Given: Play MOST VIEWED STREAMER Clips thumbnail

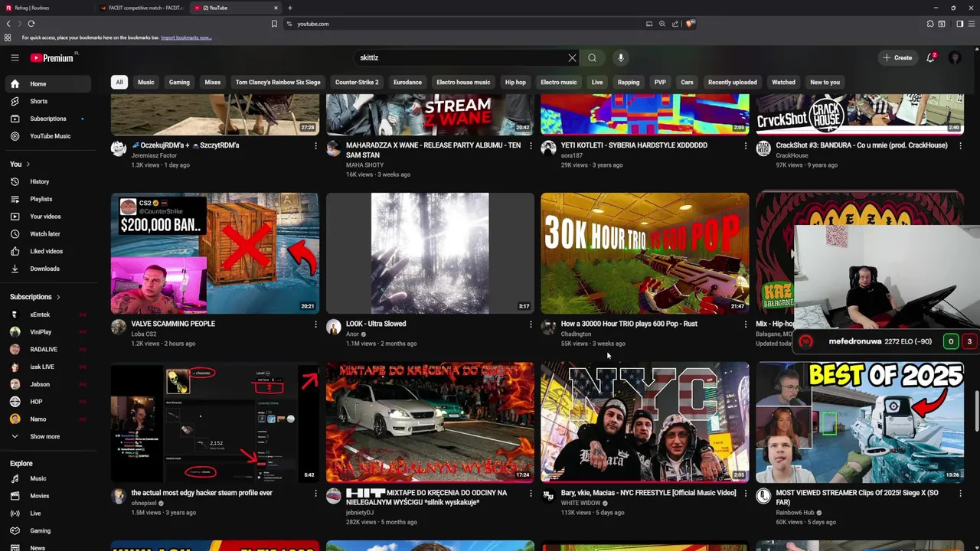Looking at the screenshot, I should (860, 422).
